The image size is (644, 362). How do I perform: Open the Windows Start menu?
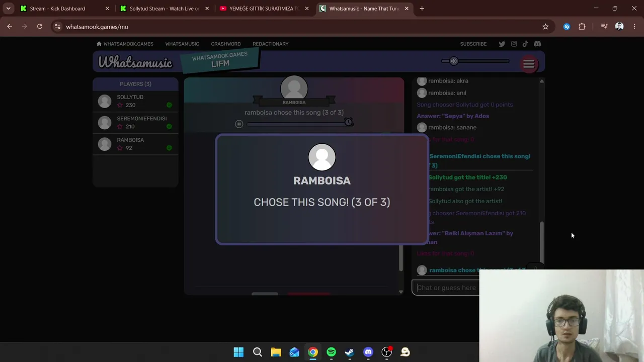pyautogui.click(x=238, y=352)
